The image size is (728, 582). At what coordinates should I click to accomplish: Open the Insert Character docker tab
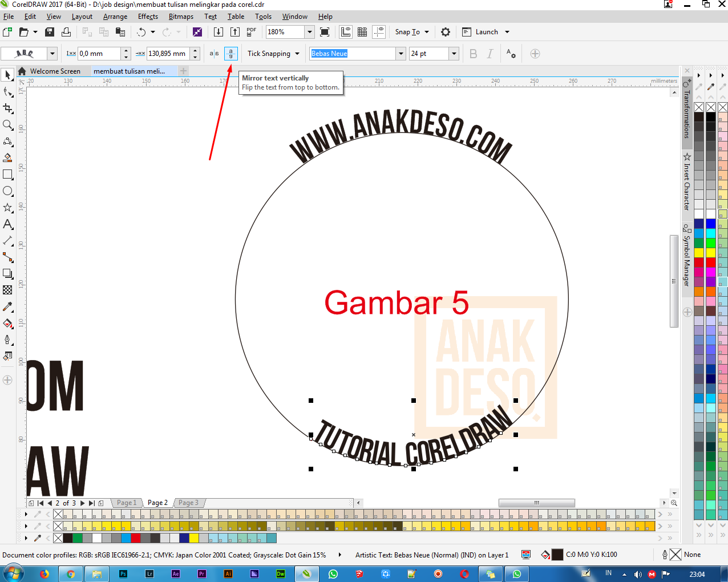tap(687, 183)
